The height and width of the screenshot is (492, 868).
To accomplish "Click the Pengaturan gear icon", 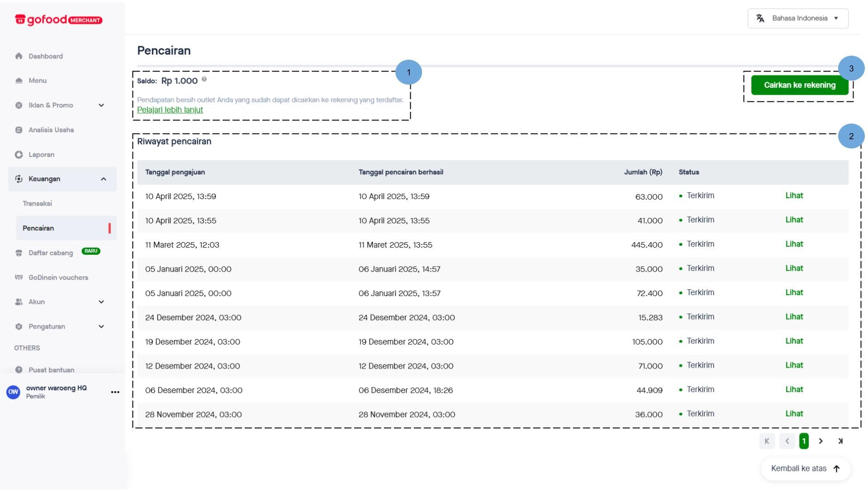I will (x=19, y=327).
